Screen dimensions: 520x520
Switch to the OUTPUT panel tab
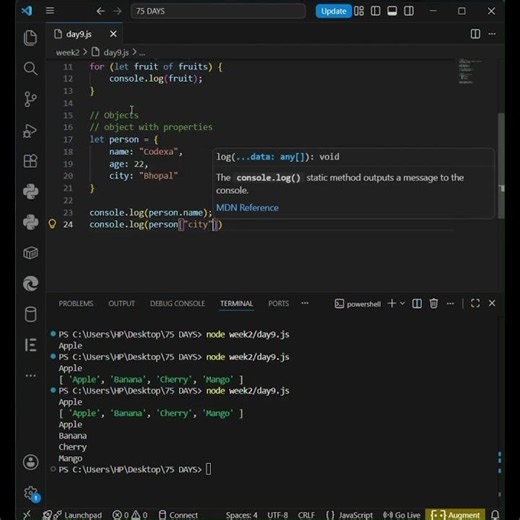(x=122, y=304)
